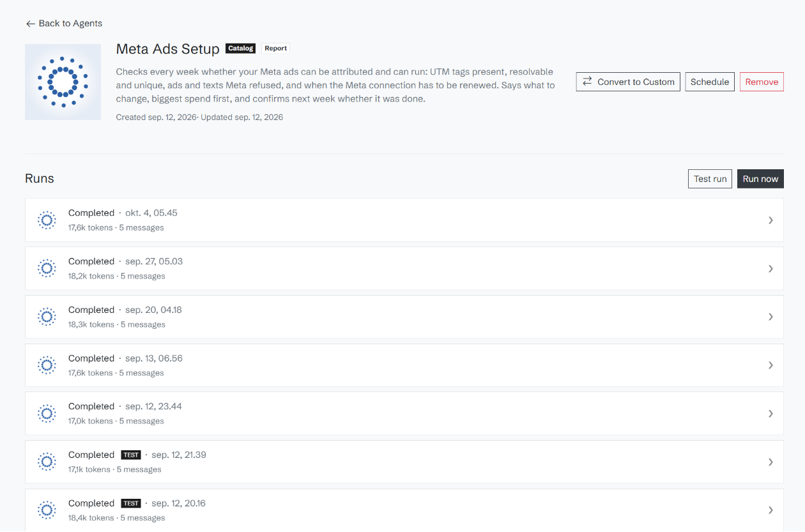Start a Test run
805x532 pixels.
point(710,179)
